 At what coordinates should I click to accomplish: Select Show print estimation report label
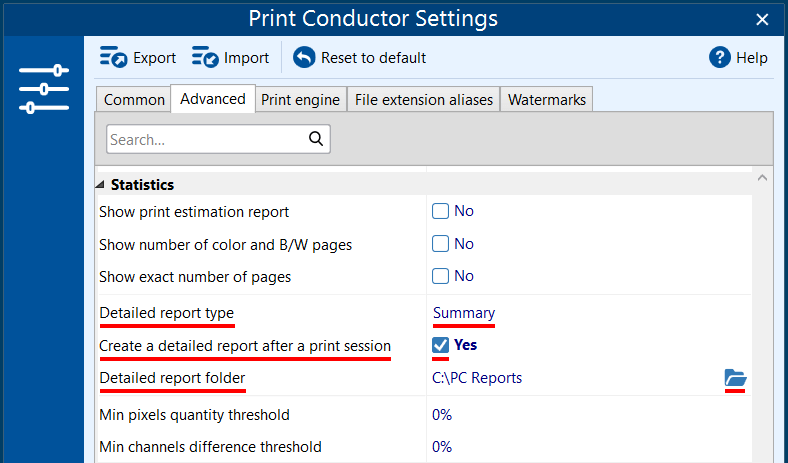click(194, 212)
